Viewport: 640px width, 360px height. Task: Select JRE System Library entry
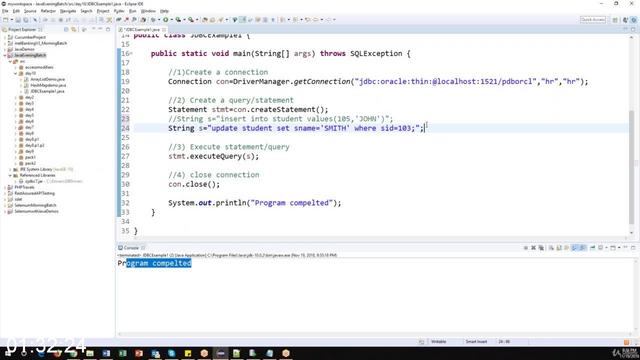click(x=46, y=169)
